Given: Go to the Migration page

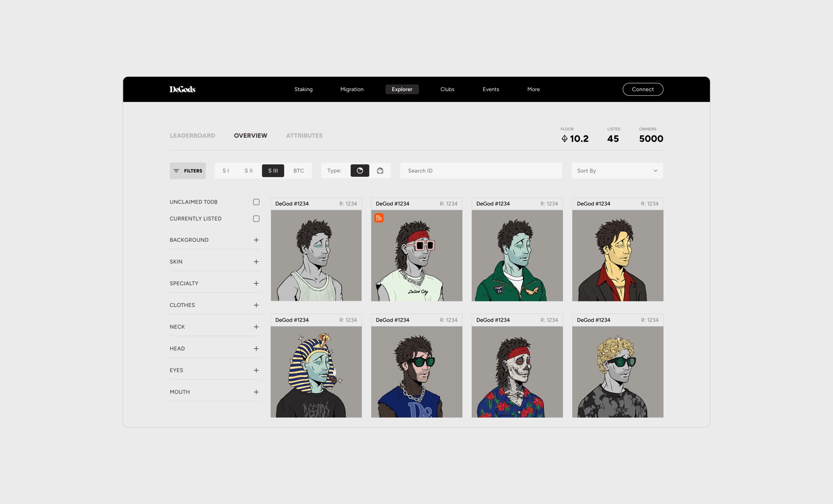Looking at the screenshot, I should 352,89.
